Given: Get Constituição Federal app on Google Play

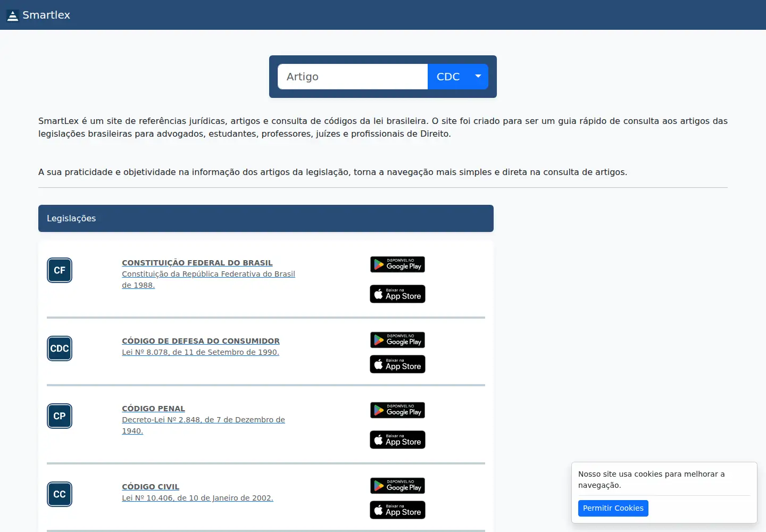Looking at the screenshot, I should coord(398,264).
